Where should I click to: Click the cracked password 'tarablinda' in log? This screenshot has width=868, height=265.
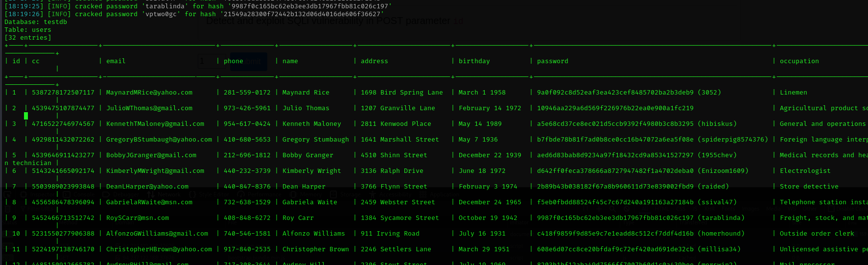point(165,6)
